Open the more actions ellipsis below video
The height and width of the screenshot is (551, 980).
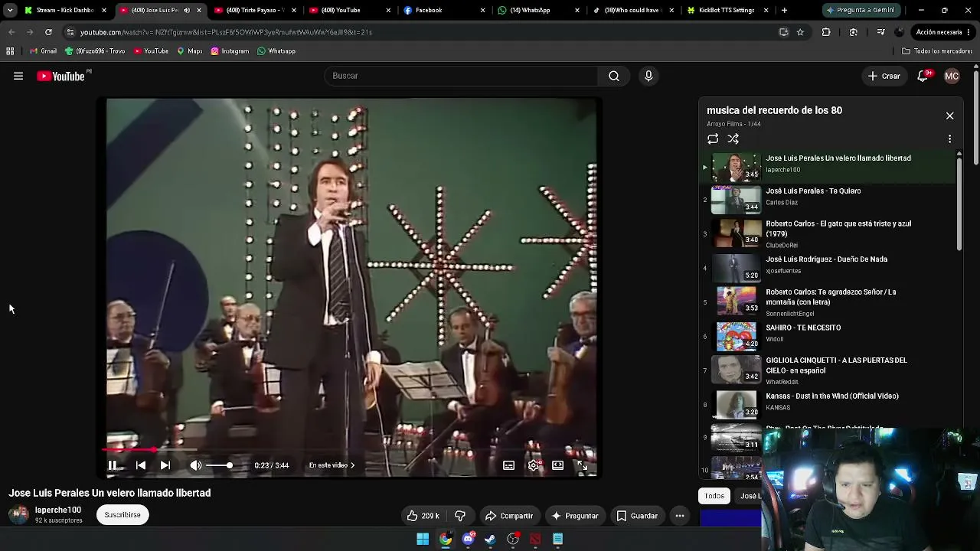coord(679,516)
